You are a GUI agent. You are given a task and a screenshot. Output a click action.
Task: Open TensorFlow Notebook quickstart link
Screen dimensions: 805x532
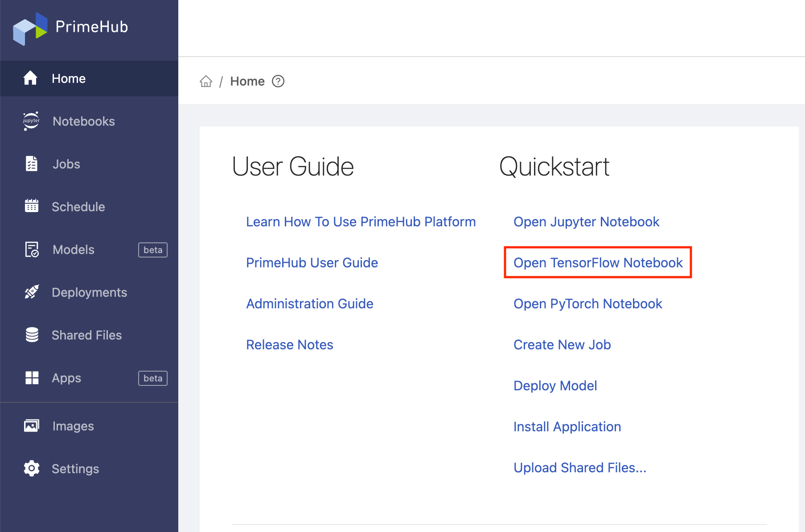(598, 262)
